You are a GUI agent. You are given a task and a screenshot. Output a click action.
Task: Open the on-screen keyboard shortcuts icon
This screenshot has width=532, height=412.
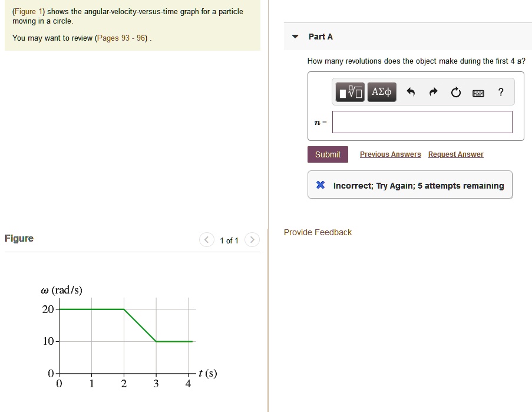(478, 93)
